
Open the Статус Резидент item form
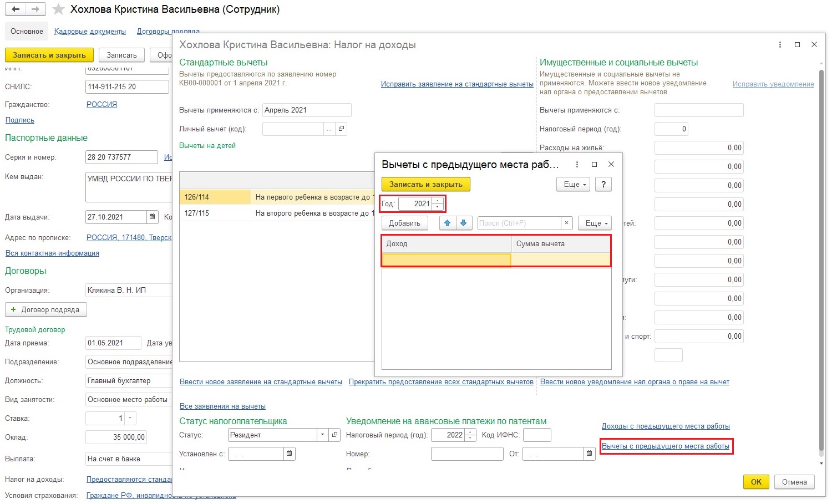334,435
